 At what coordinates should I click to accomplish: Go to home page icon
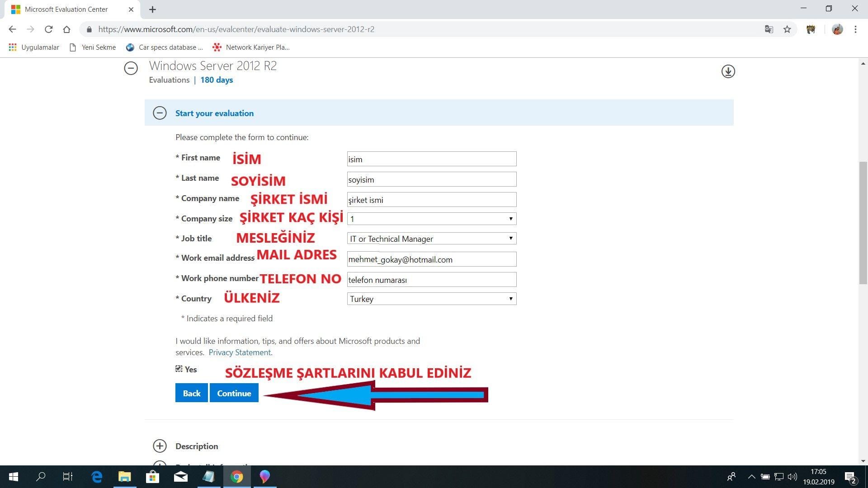(x=66, y=29)
